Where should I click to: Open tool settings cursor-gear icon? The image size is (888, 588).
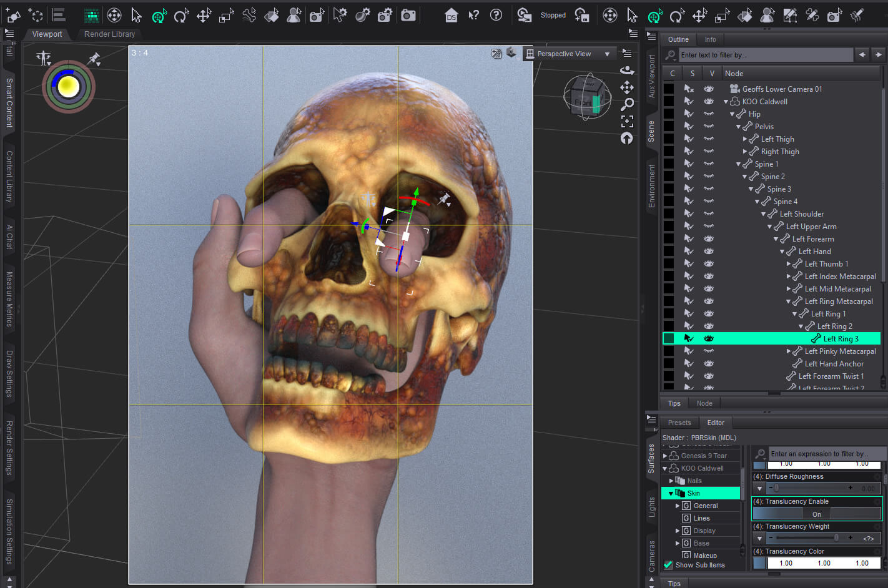click(x=340, y=16)
